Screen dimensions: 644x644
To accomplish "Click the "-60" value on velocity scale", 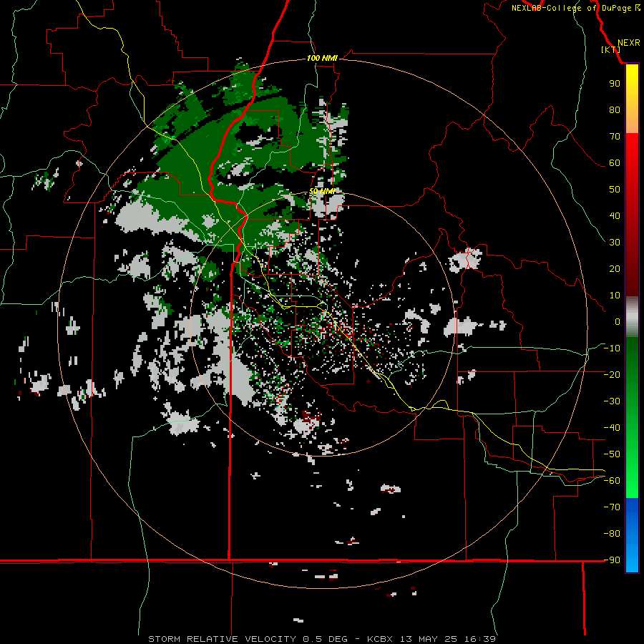I will point(612,481).
